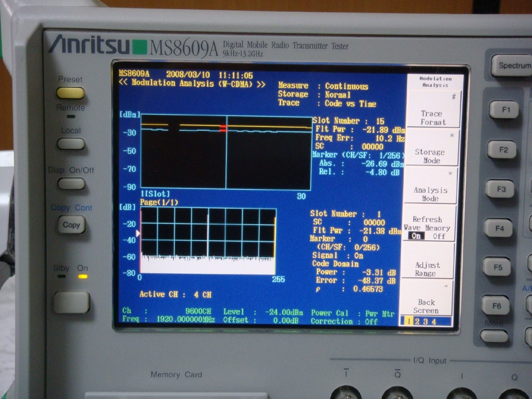532x399 pixels.
Task: Toggle the Stby/On power button
Action: (x=72, y=302)
